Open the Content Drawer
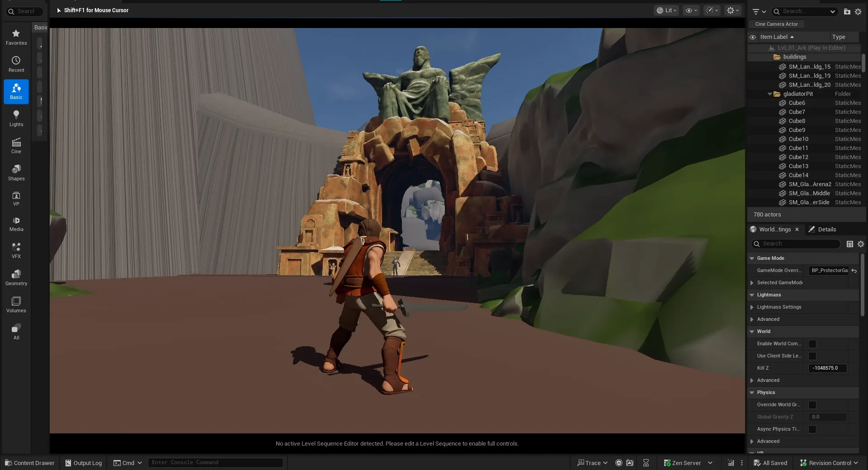Image resolution: width=868 pixels, height=470 pixels. 30,463
